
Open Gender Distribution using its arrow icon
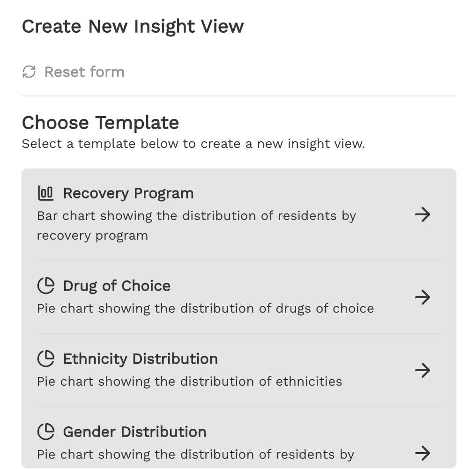point(423,453)
